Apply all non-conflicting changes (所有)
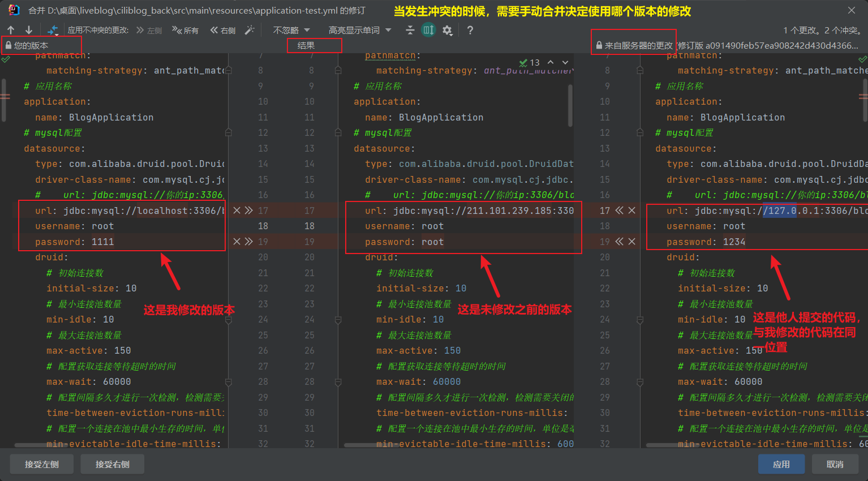The height and width of the screenshot is (481, 868). (186, 30)
